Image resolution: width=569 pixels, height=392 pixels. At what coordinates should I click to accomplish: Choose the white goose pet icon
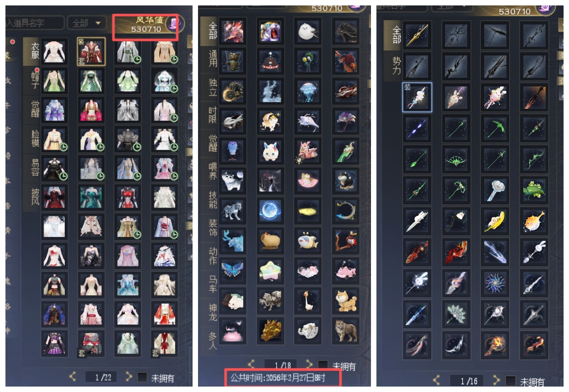(x=308, y=301)
